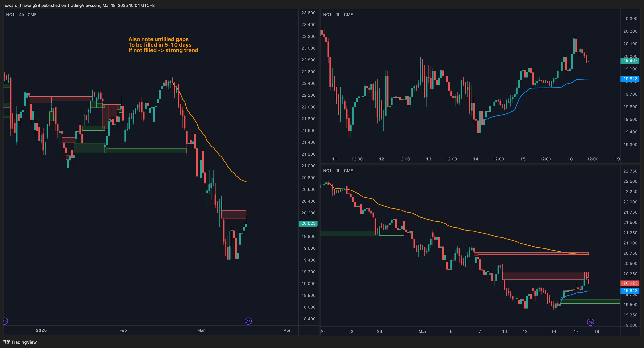Click the purple arrow icon at the 4h chart's left edge
The height and width of the screenshot is (348, 644).
click(x=5, y=321)
